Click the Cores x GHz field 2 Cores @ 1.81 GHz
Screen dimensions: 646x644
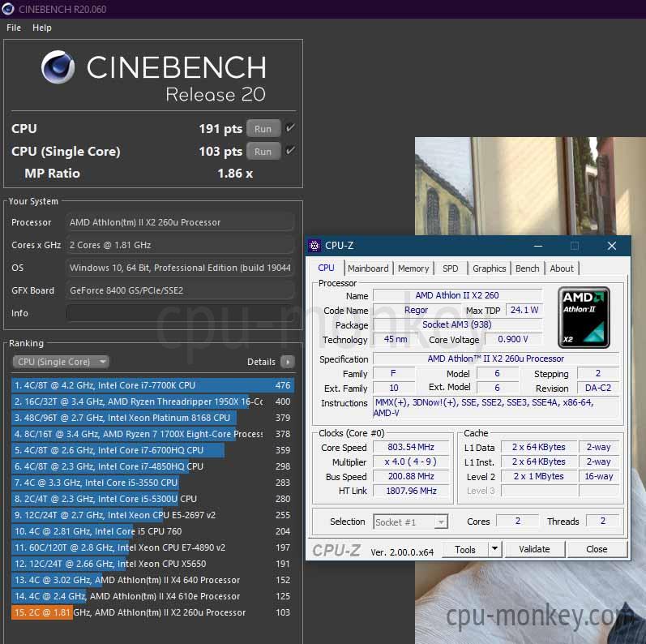[x=180, y=245]
